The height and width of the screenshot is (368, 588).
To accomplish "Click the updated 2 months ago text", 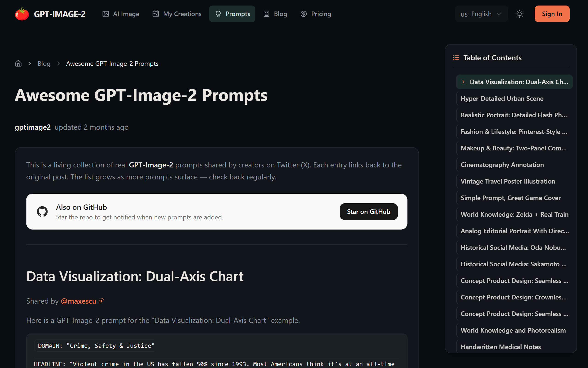I will 92,127.
